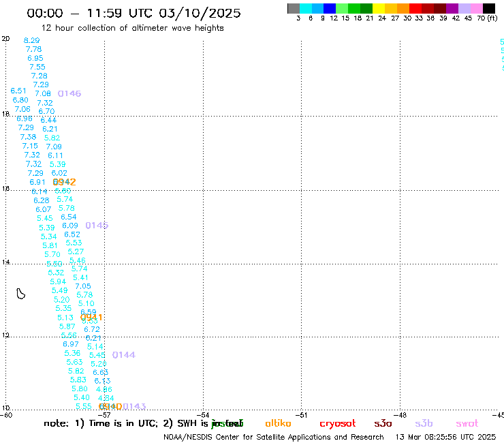Click the black legend color swatch

pos(489,8)
